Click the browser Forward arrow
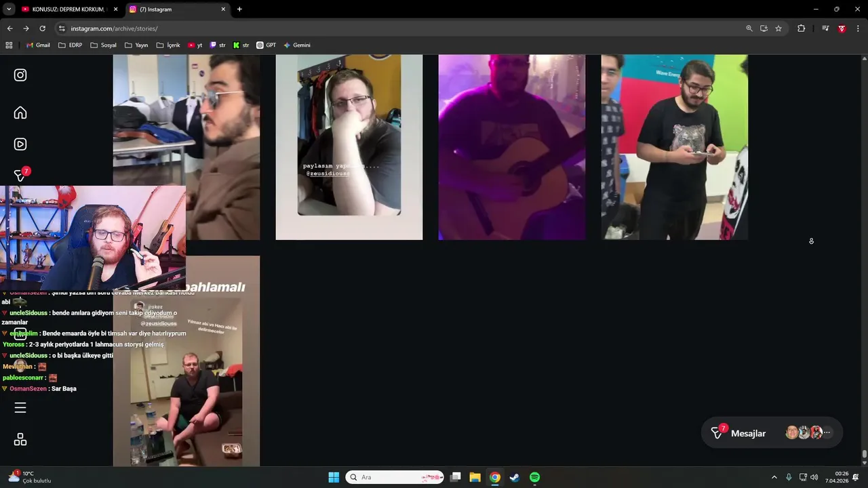The width and height of the screenshot is (868, 488). coord(26,28)
